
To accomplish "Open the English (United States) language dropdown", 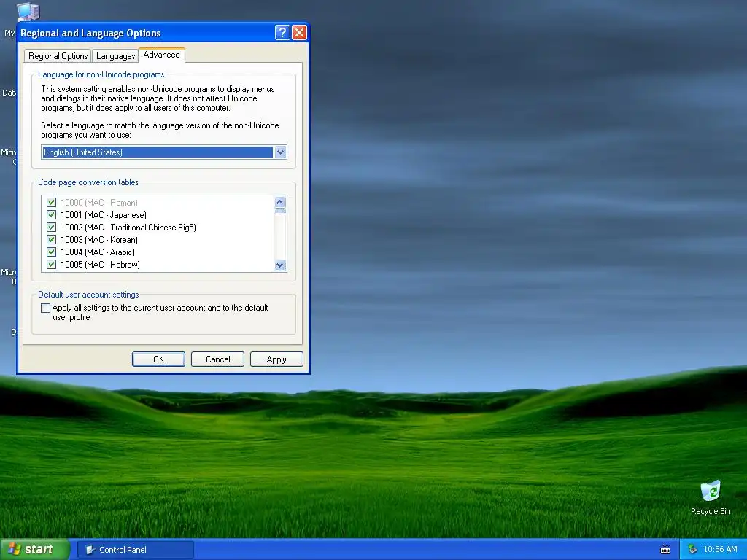I will pyautogui.click(x=281, y=152).
